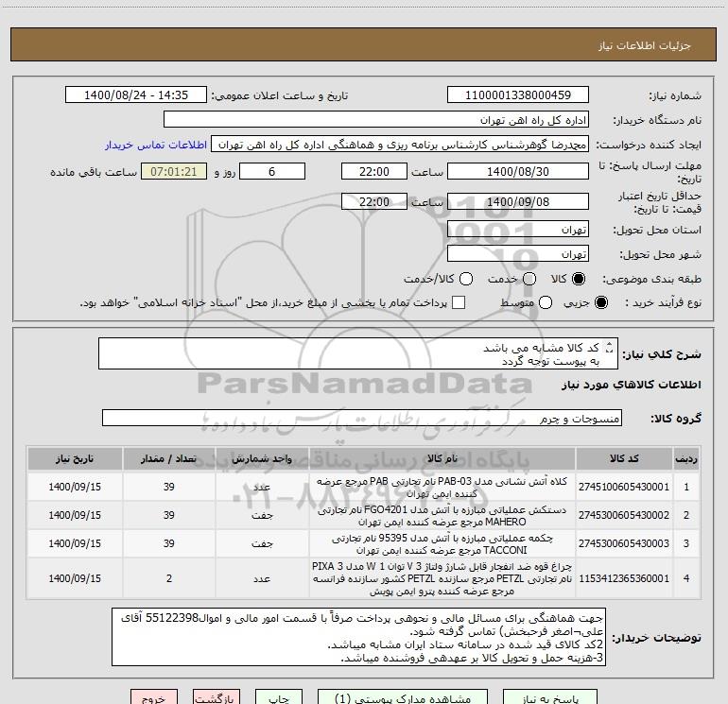Click the واحد شمارش column header
This screenshot has height=704, width=728.
262,458
